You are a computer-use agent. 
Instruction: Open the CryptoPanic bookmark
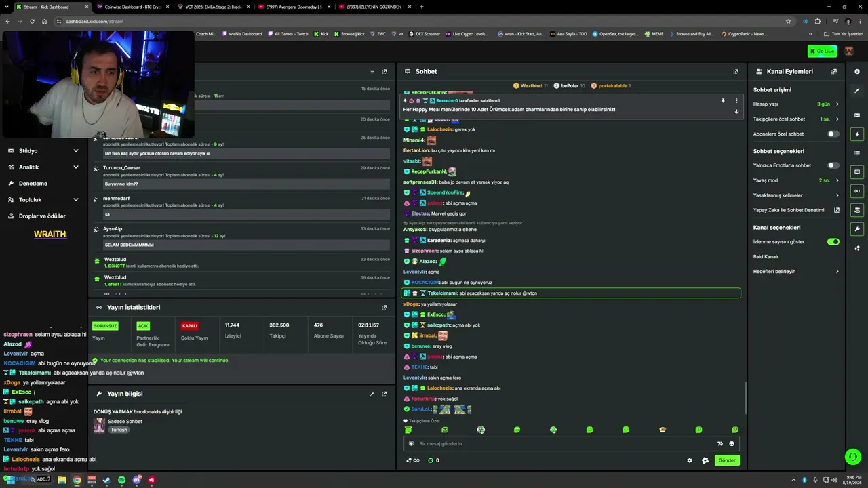click(x=744, y=34)
